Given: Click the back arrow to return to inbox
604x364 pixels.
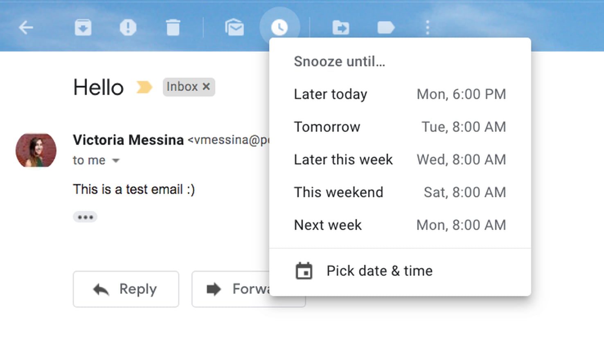Looking at the screenshot, I should (x=26, y=27).
